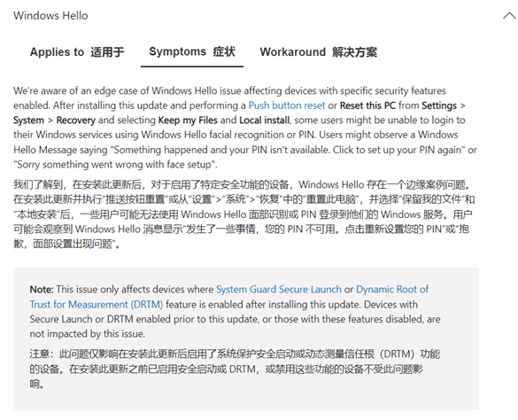Screen dimensions: 518x420
Task: Click the bold text 'Reset this PC'
Action: coord(367,105)
